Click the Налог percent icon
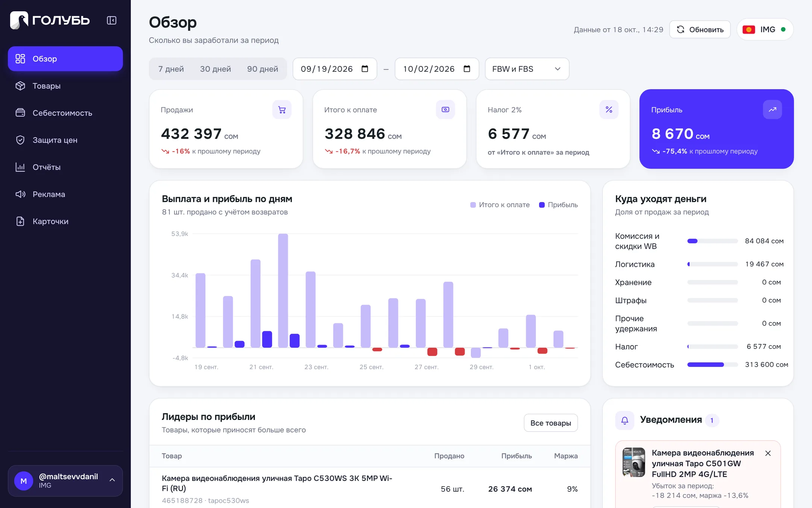The height and width of the screenshot is (508, 812). pos(609,110)
